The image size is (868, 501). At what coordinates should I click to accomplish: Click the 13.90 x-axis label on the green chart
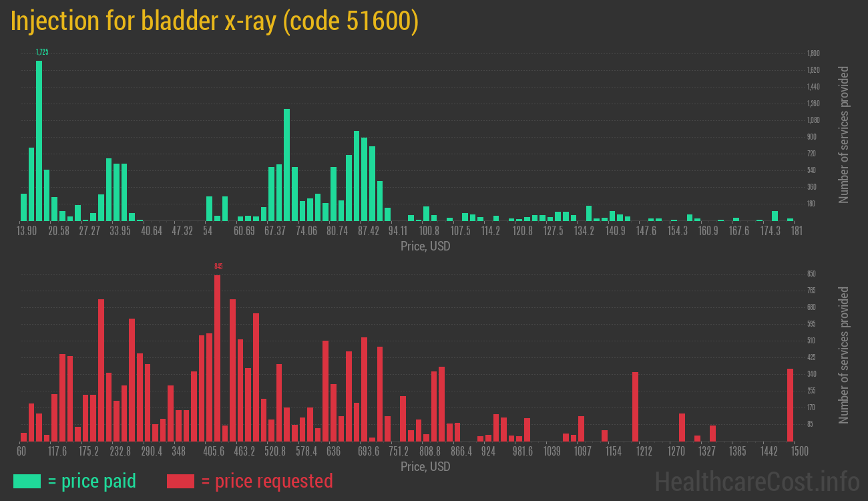click(x=27, y=231)
